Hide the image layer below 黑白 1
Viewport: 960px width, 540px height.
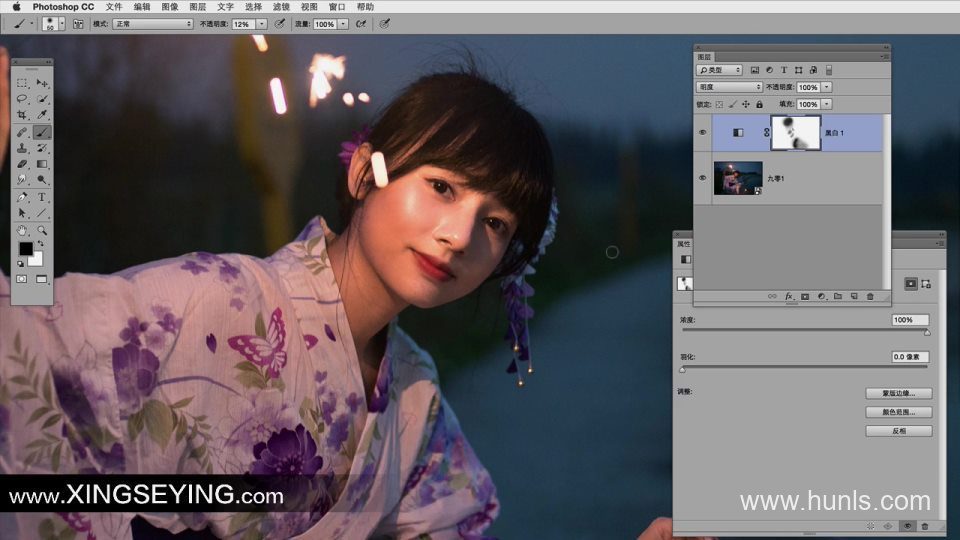[702, 178]
